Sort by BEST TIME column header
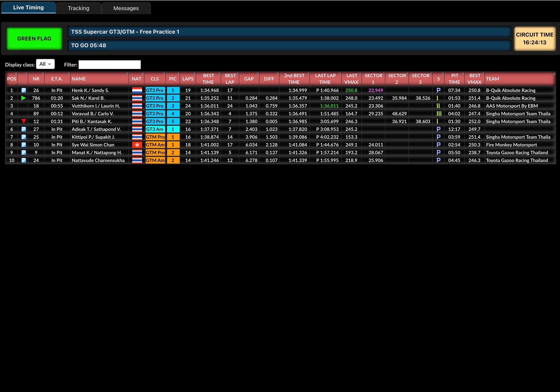Image resolution: width=560 pixels, height=392 pixels. pyautogui.click(x=208, y=79)
